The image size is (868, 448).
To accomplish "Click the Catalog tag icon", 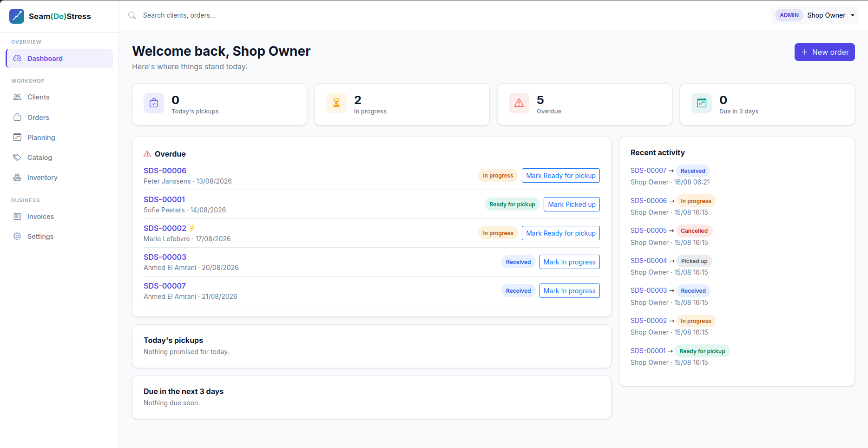I will pos(17,157).
